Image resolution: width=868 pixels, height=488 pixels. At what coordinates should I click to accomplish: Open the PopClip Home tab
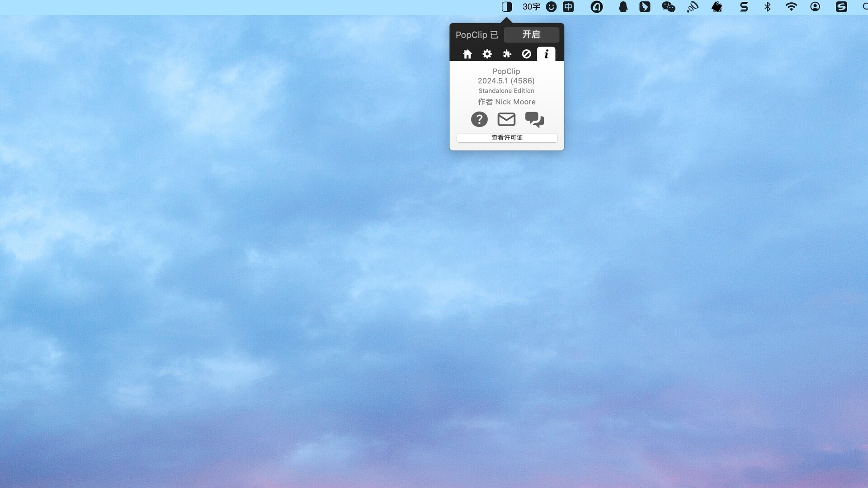[x=467, y=54]
